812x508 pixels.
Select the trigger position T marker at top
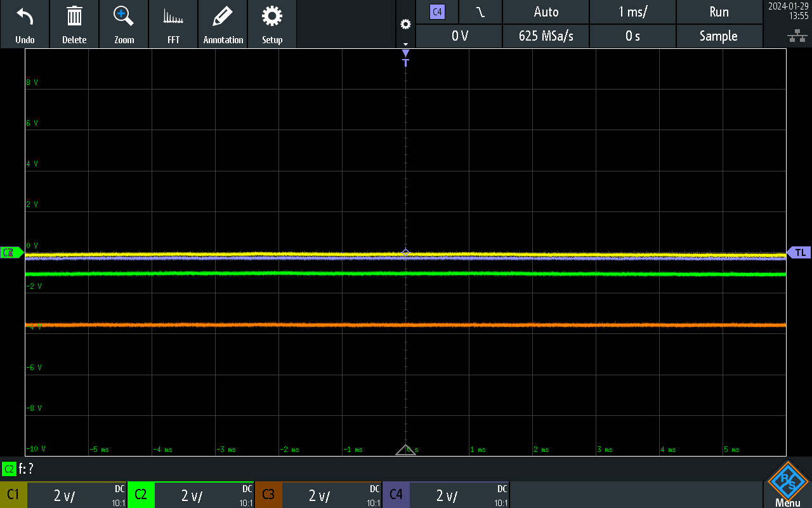point(406,58)
